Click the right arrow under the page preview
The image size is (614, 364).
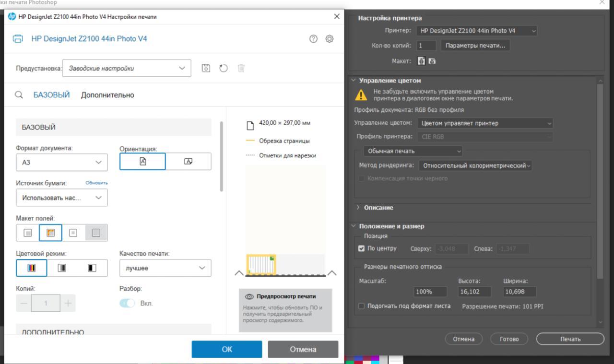[x=331, y=273]
